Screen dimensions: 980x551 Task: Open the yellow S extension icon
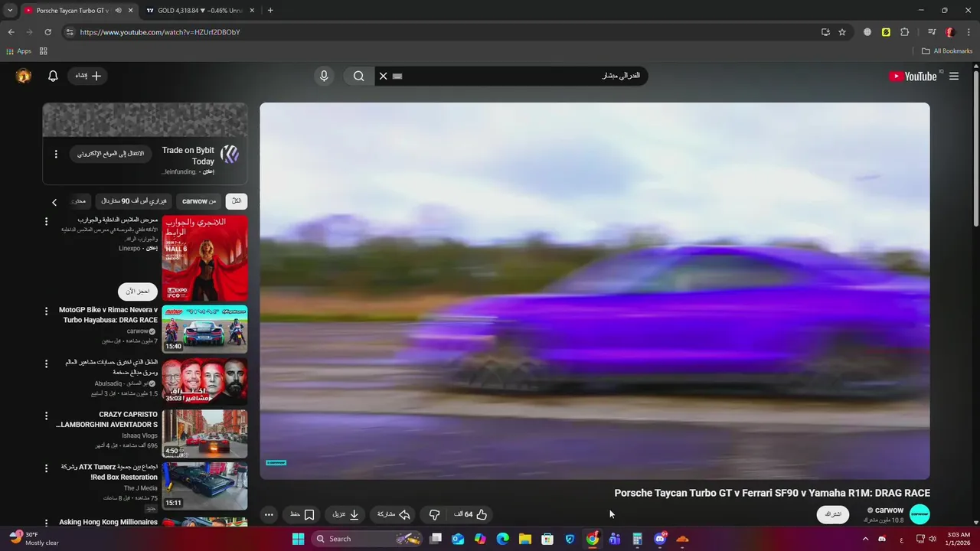click(886, 32)
